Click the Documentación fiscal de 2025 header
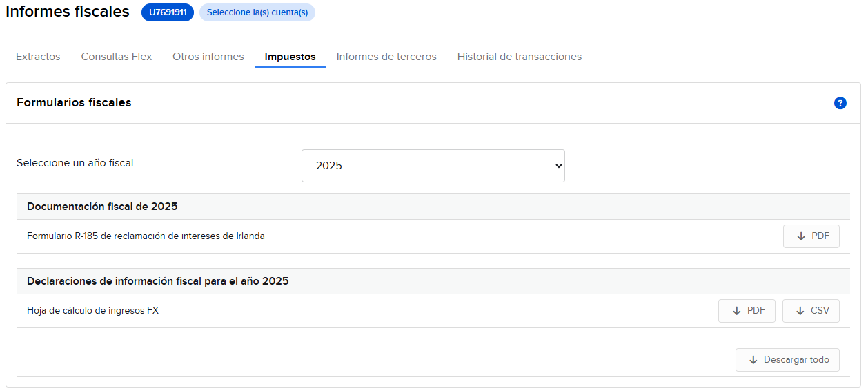Viewport: 868px width, 391px height. click(102, 207)
